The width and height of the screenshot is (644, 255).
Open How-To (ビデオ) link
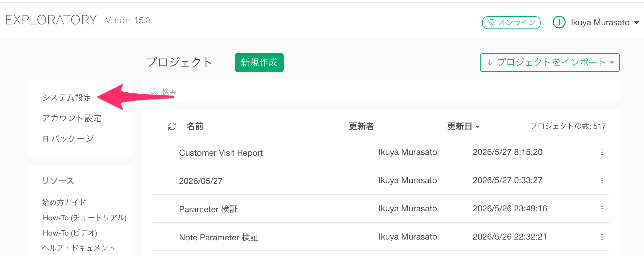[x=70, y=233]
